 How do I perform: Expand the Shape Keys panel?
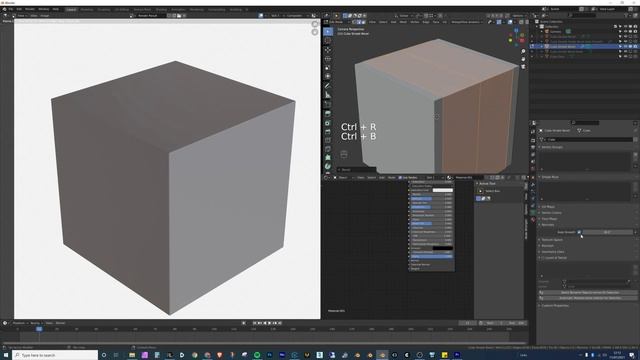(x=550, y=177)
